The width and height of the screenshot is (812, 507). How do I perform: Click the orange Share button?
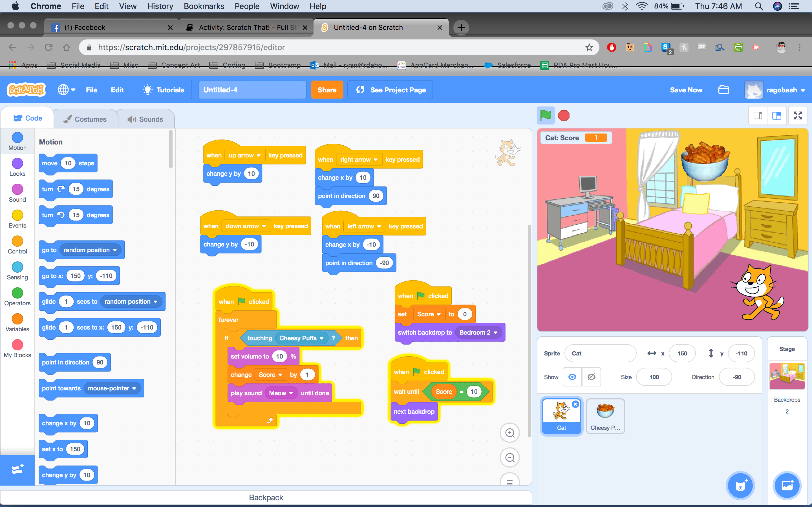point(327,90)
